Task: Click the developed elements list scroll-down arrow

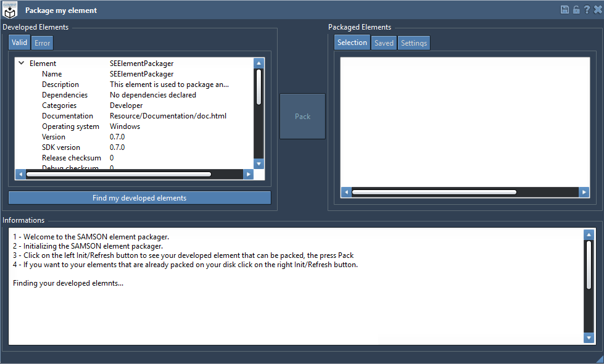Action: click(x=259, y=163)
